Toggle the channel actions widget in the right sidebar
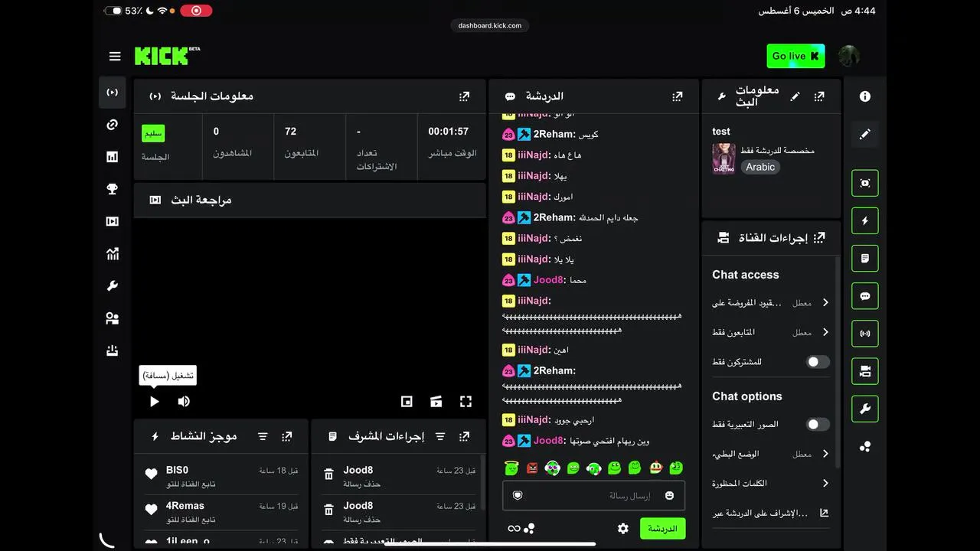 point(865,371)
